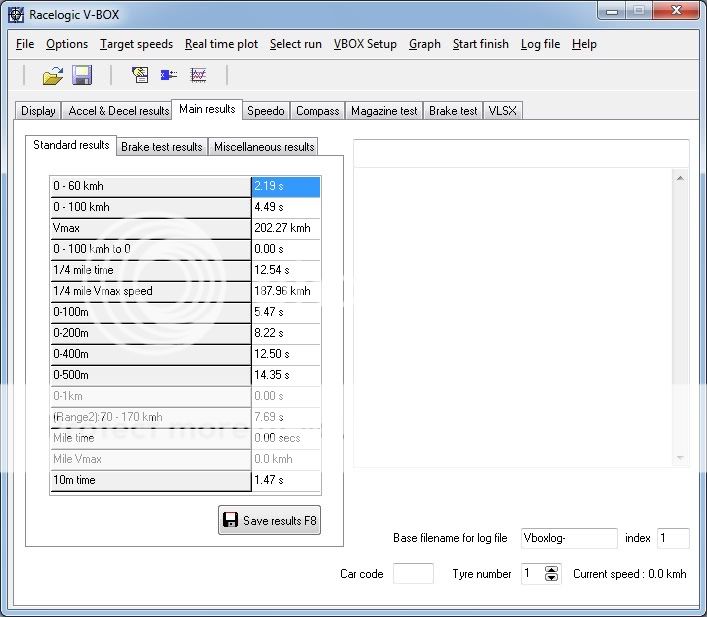Select the Standard results sub-tab
Screen dimensions: 707x617
(x=71, y=145)
